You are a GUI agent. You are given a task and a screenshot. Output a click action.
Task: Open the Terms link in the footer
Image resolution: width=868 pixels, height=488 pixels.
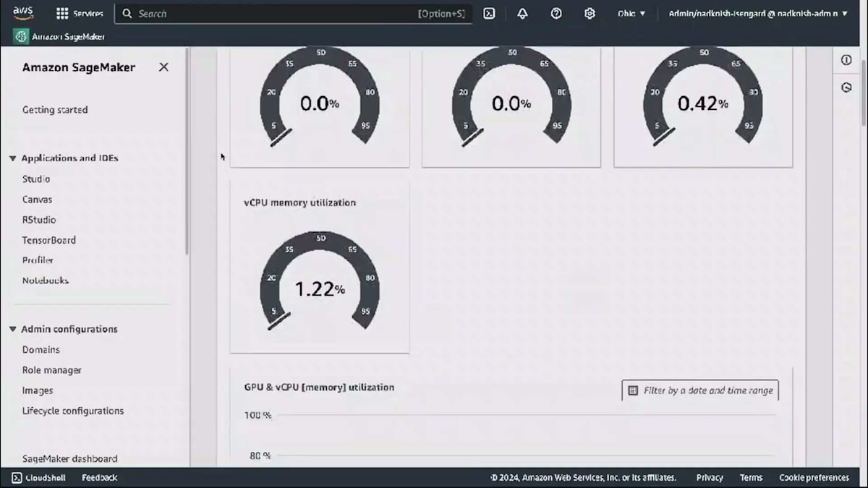coord(751,478)
